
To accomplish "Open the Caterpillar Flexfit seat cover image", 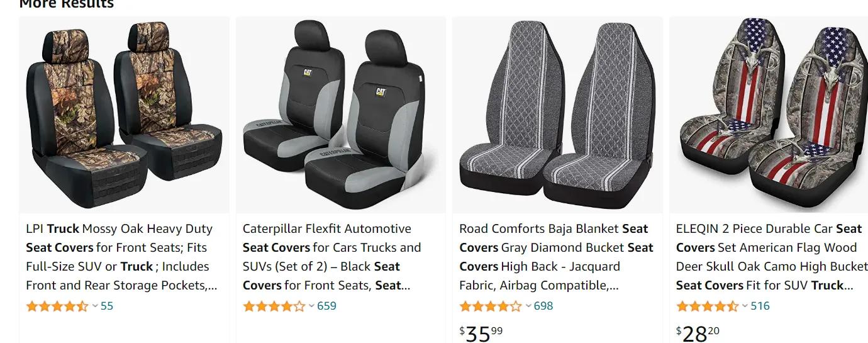I will point(340,114).
